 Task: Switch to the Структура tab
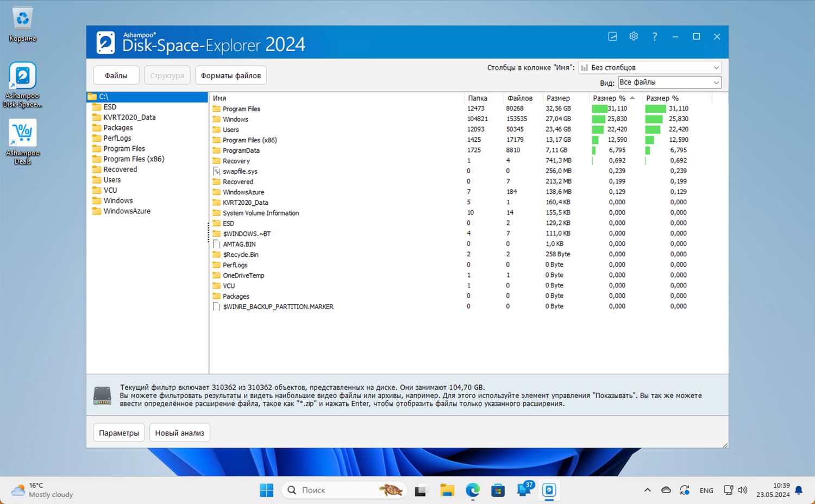pos(167,75)
